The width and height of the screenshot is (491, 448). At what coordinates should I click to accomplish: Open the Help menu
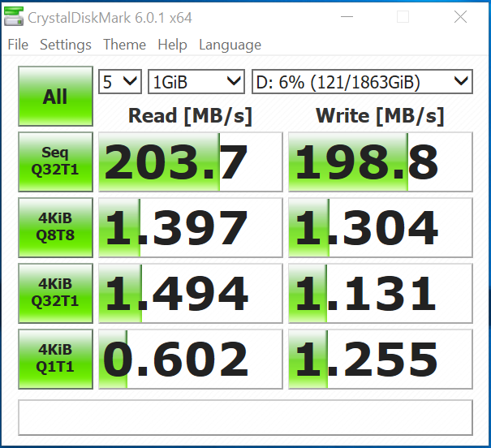173,45
